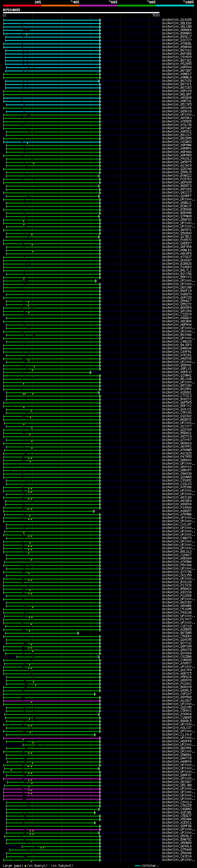The width and height of the screenshot is (197, 868).
Task: Select label UniRef100_C9VXL0
Action: pos(177,802)
